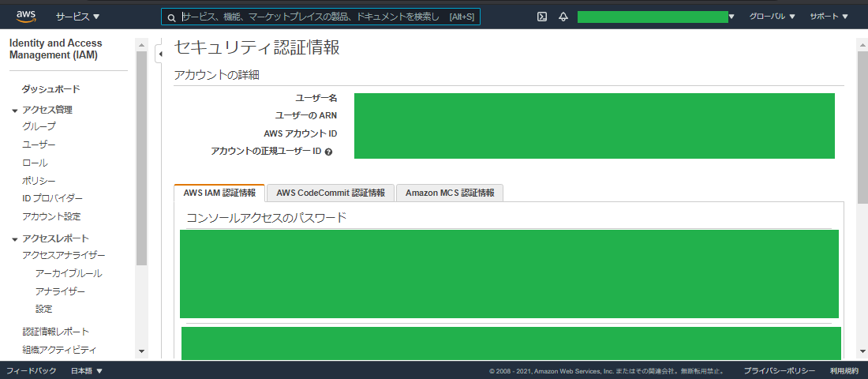Screen dimensions: 868x379
Task: Switch to AWS CodeCommit 認証情報 tab
Action: click(x=331, y=193)
